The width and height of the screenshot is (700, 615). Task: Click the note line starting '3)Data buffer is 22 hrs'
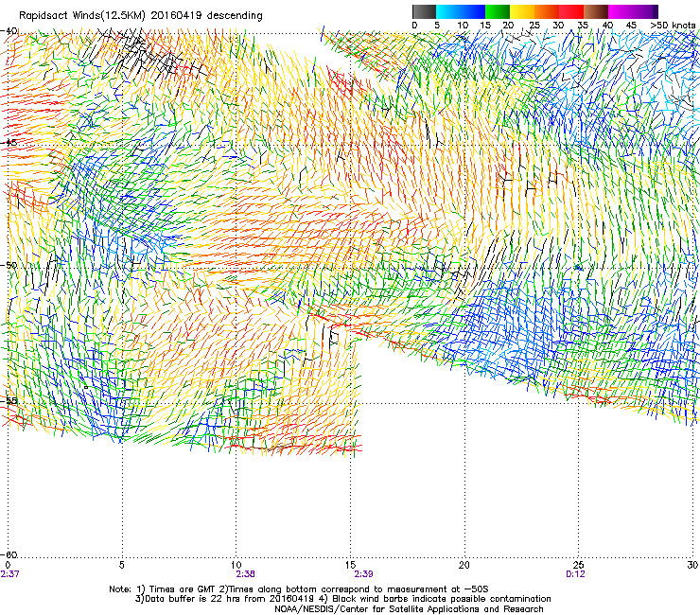(x=342, y=599)
